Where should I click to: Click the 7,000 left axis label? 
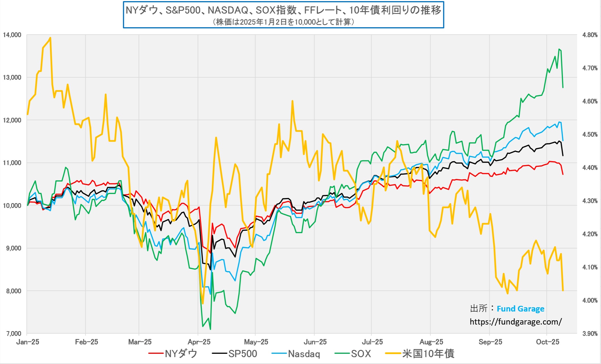click(x=14, y=334)
